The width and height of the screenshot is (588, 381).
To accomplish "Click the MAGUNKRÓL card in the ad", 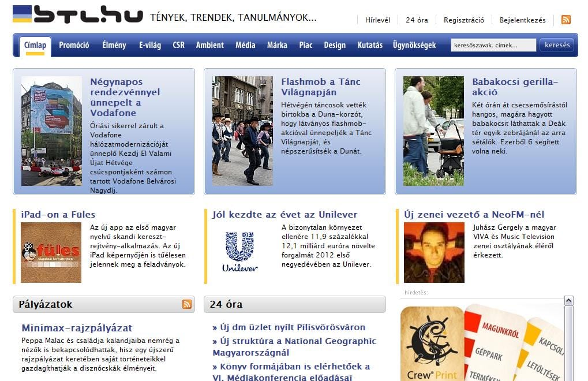I will point(501,330).
